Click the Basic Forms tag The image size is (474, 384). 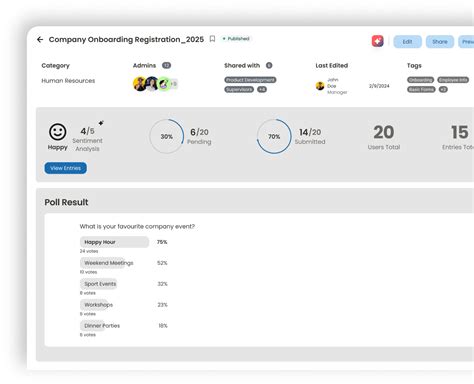pos(421,89)
